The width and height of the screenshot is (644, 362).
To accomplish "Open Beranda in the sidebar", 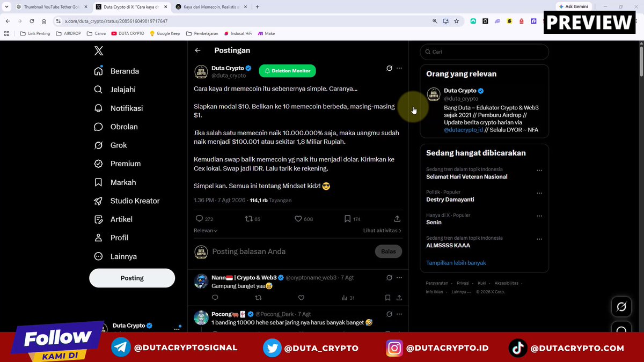I will point(116,71).
